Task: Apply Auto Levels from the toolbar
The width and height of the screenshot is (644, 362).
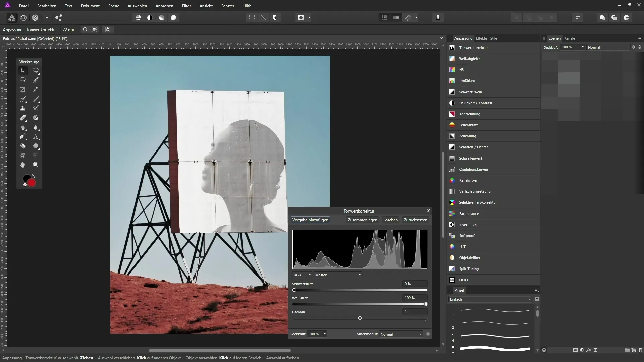Action: tap(138, 18)
